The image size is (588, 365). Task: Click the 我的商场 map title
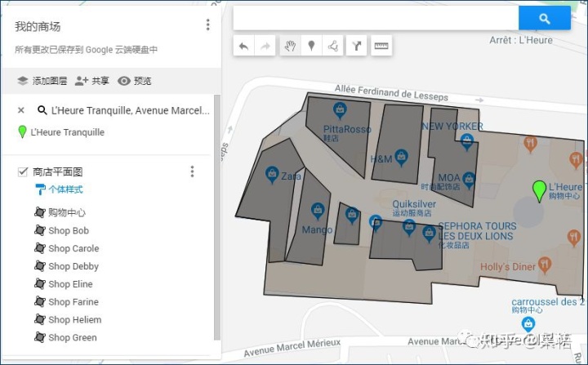(38, 27)
